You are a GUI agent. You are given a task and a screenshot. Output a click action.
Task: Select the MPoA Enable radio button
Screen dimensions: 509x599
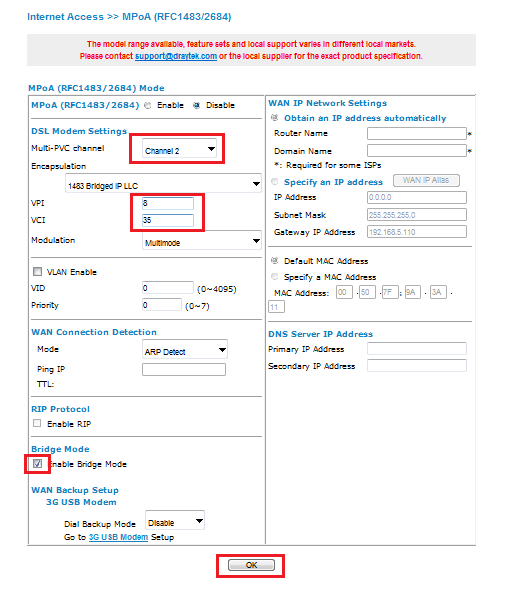[148, 106]
